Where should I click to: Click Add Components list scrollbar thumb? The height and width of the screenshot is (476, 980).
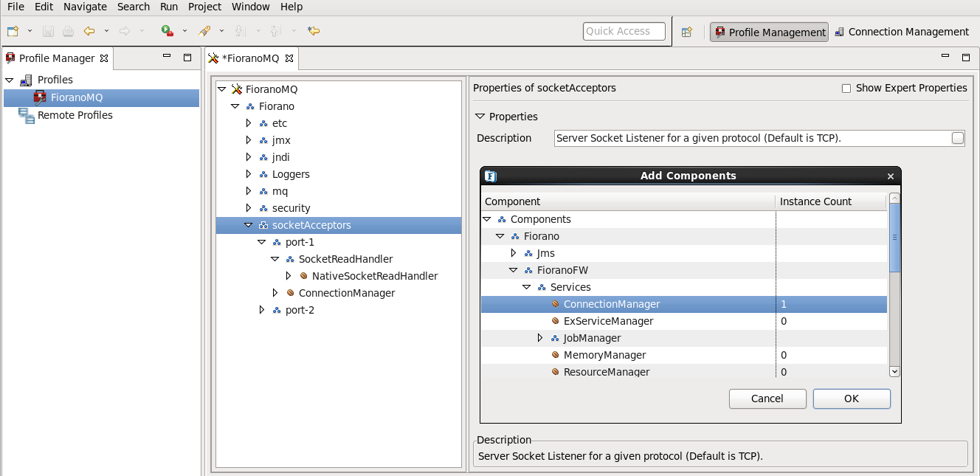coord(894,238)
